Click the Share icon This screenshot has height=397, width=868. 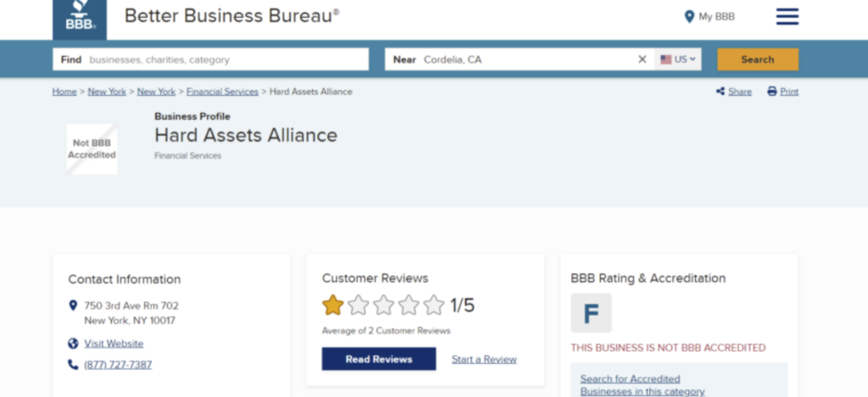(x=721, y=92)
